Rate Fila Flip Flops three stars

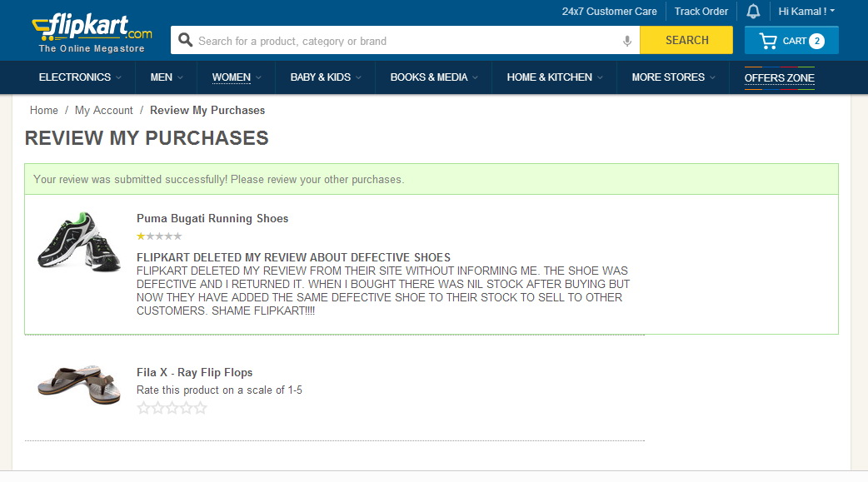pos(172,409)
